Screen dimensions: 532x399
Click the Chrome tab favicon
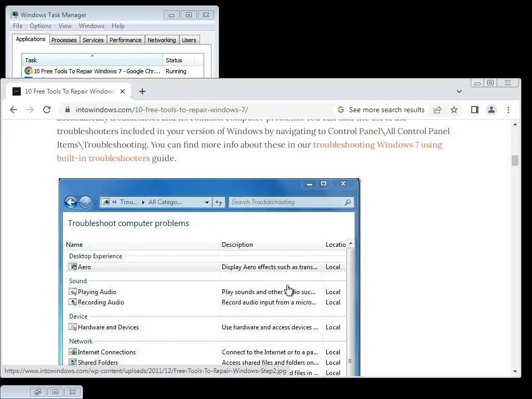point(17,91)
